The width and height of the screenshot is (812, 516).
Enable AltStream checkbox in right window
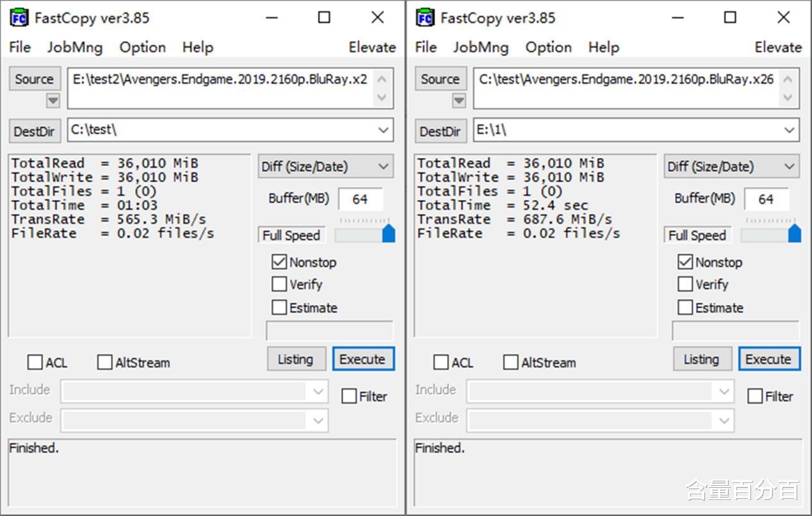(x=510, y=362)
